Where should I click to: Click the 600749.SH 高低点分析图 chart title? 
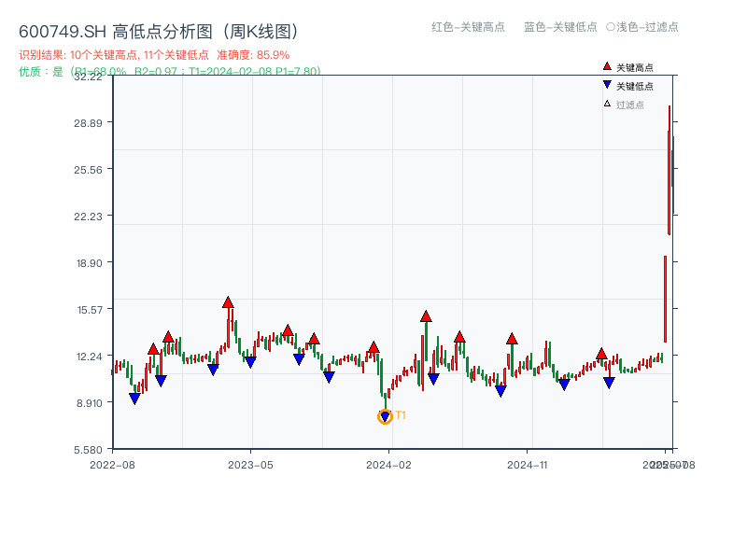pos(159,32)
